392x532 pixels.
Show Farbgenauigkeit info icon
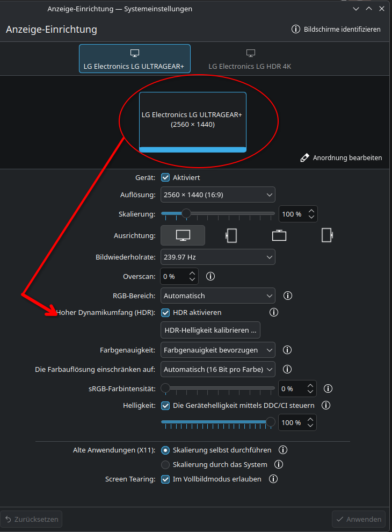click(287, 350)
